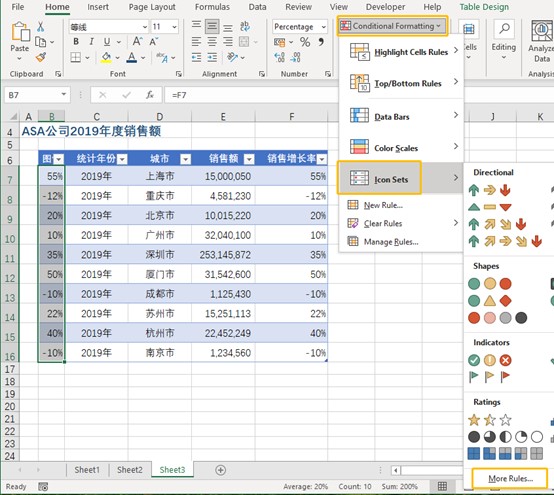Open Highlight Cells Rules submenu
This screenshot has width=554, height=495.
point(401,52)
